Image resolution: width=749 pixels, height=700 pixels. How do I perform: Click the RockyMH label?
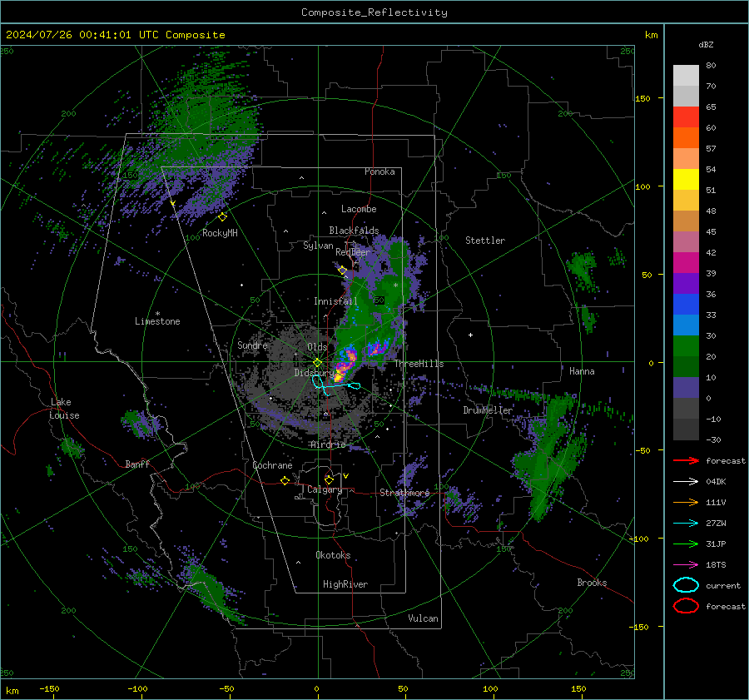point(220,233)
